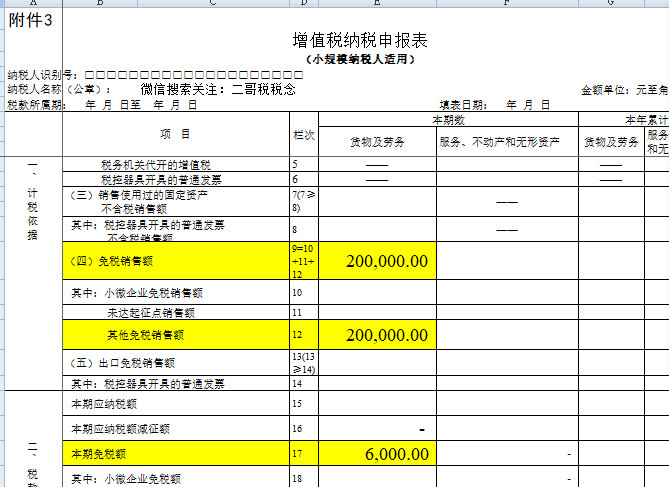The image size is (669, 487).
Task: Click column F header
Action: click(x=507, y=3)
